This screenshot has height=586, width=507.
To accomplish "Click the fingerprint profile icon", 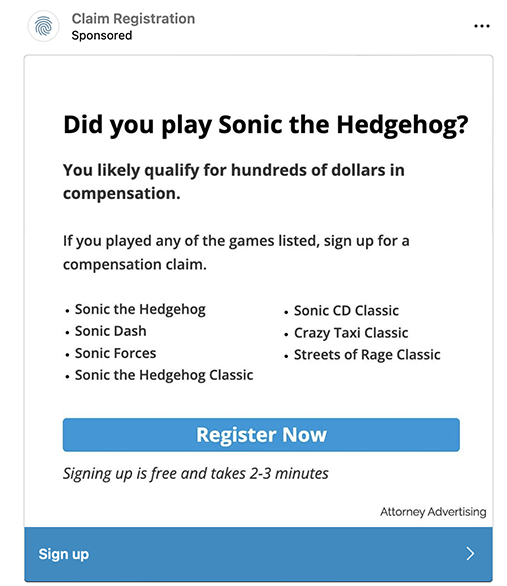I will 43,27.
